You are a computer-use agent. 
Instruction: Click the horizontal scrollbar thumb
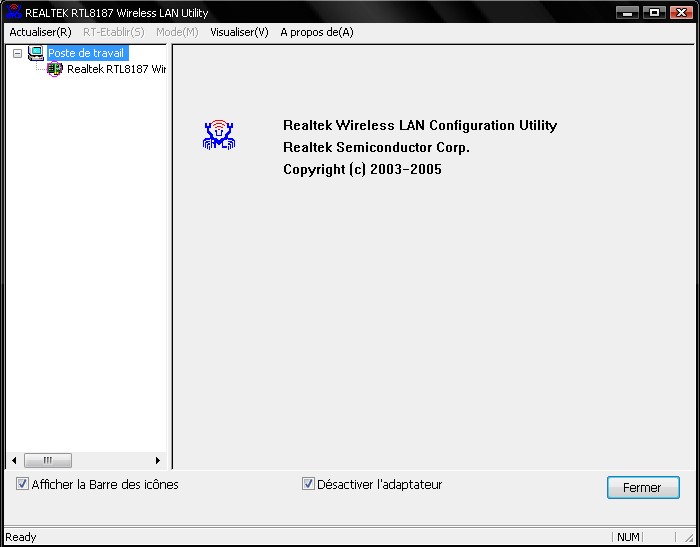(48, 460)
